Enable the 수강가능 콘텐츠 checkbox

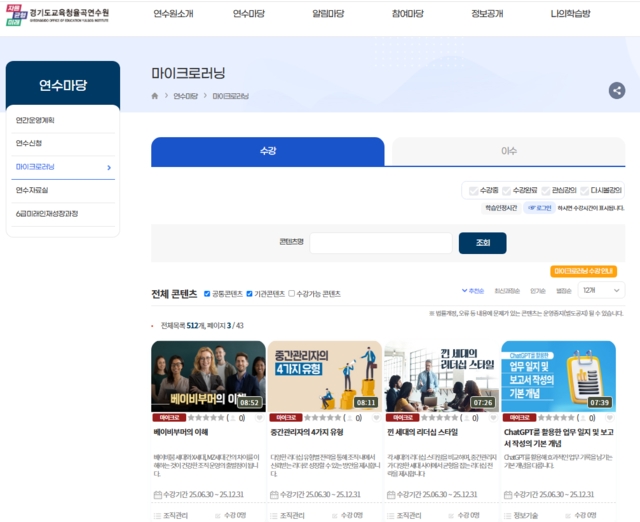pyautogui.click(x=292, y=294)
